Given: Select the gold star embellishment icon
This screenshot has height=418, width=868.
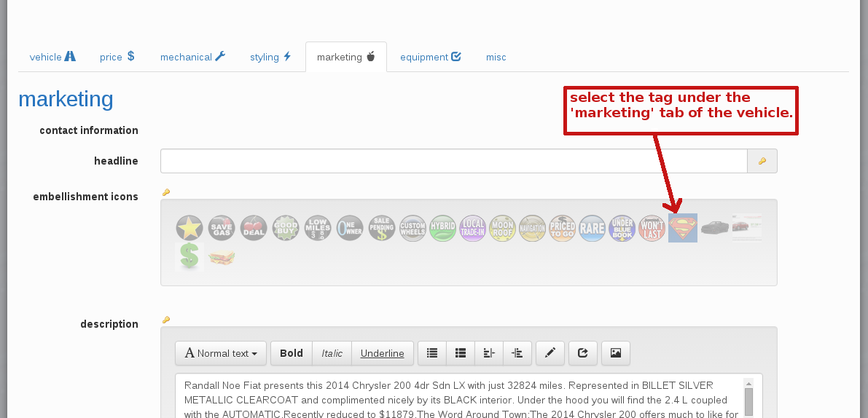Looking at the screenshot, I should tap(189, 228).
